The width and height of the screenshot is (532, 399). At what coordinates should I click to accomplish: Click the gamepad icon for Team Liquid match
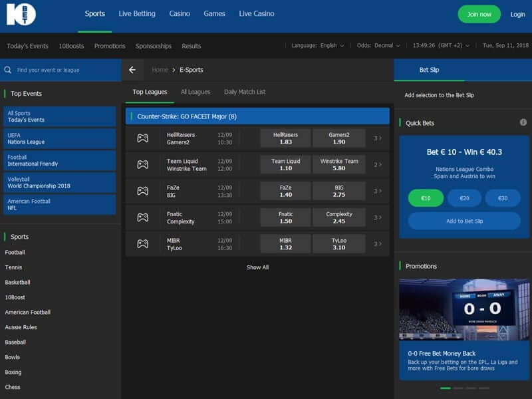[x=142, y=164]
